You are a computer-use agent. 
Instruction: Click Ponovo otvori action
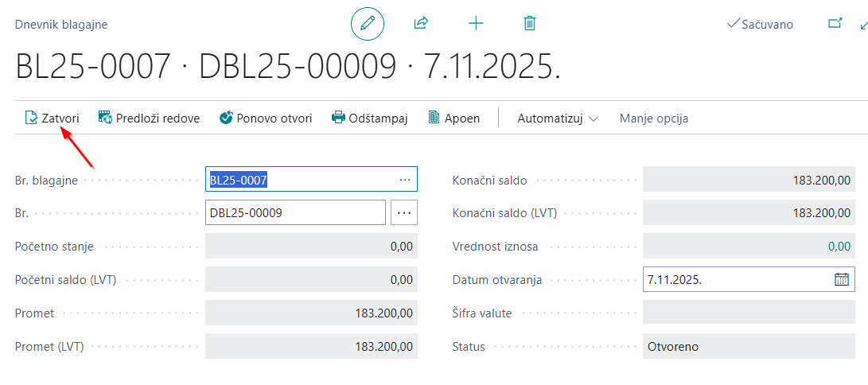(266, 118)
